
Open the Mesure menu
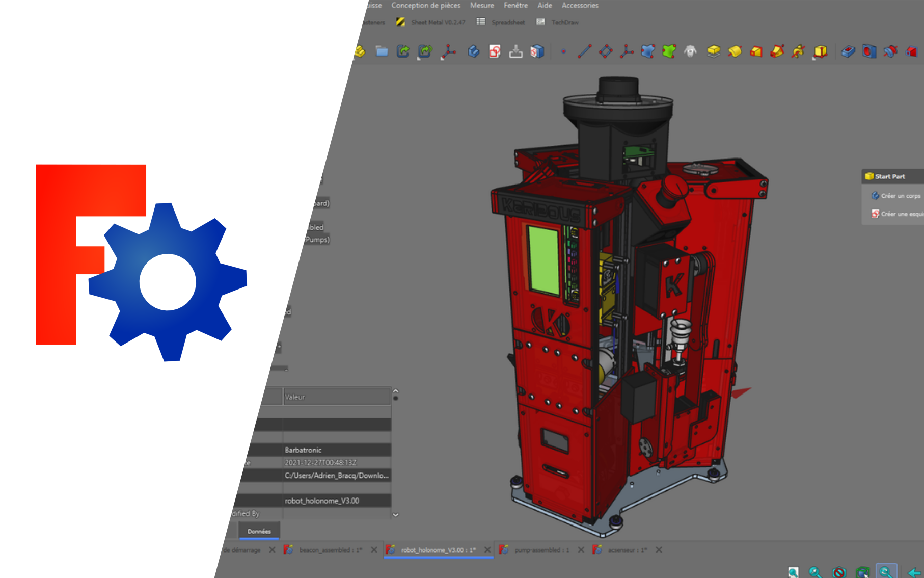(482, 6)
